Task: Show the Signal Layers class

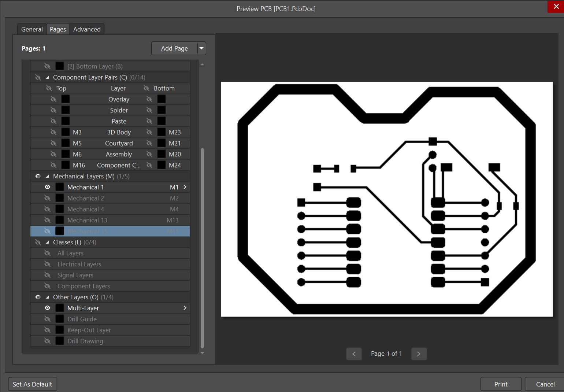Action: pyautogui.click(x=47, y=275)
